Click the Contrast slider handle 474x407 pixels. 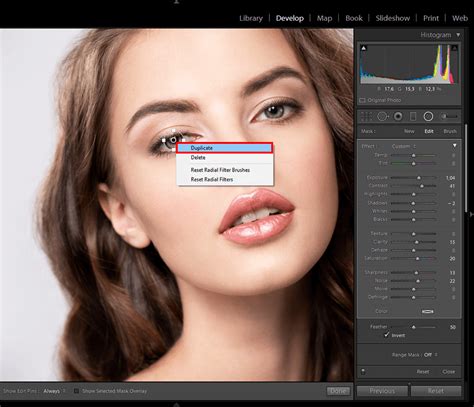tap(422, 186)
